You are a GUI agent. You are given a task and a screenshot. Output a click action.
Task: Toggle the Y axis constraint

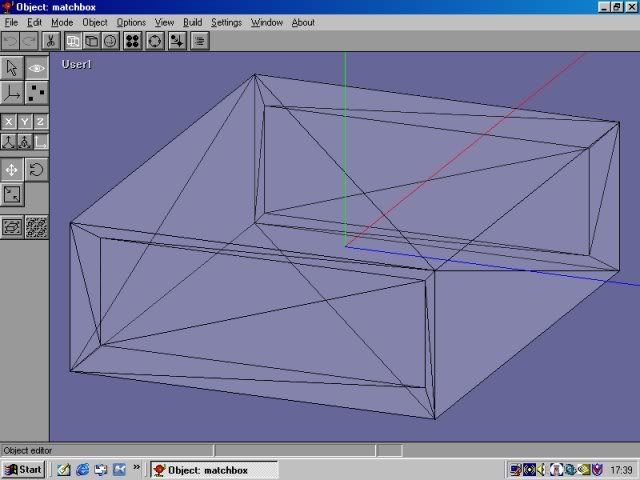click(x=25, y=122)
